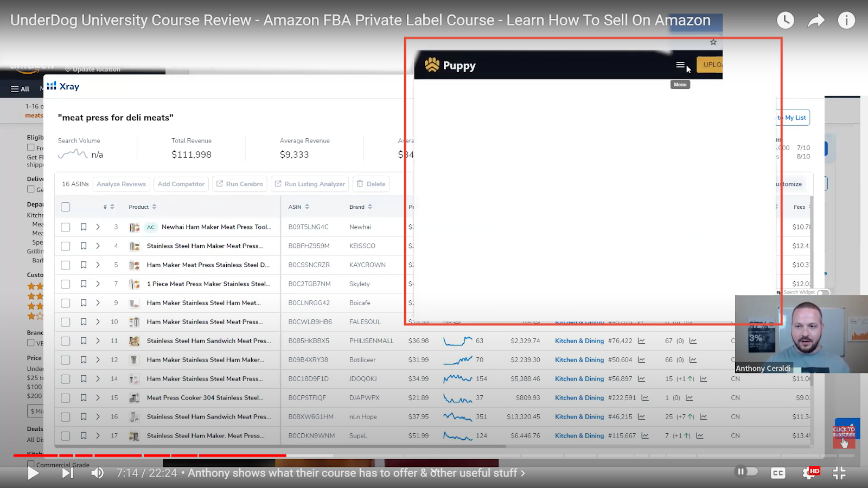Screen dimensions: 868x488
Task: Click the partly hidden yellow upload button
Action: coord(710,65)
